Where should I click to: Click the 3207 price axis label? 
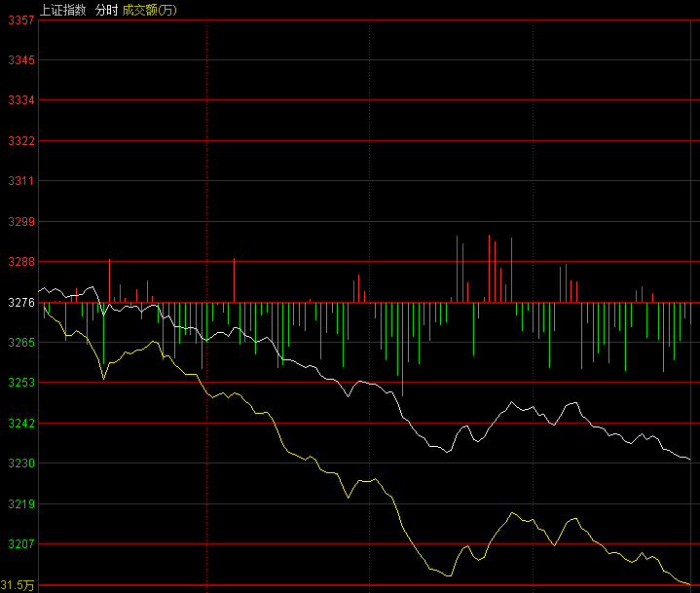click(x=21, y=544)
